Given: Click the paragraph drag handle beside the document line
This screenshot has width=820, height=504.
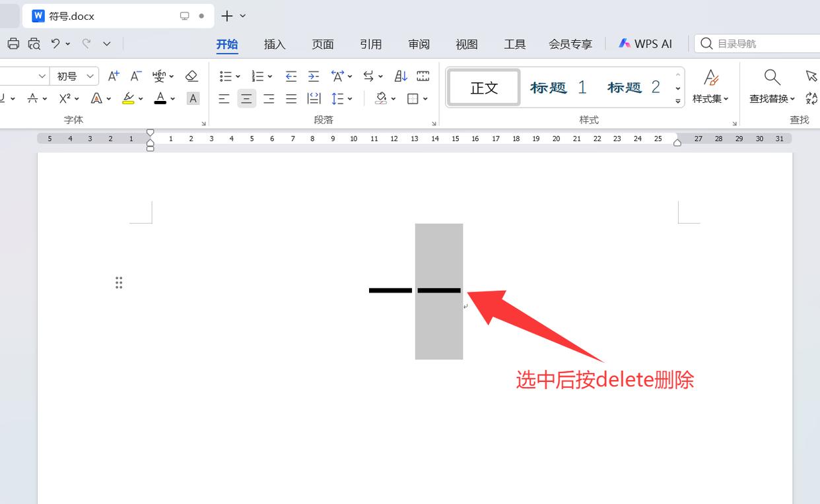Looking at the screenshot, I should [x=119, y=283].
